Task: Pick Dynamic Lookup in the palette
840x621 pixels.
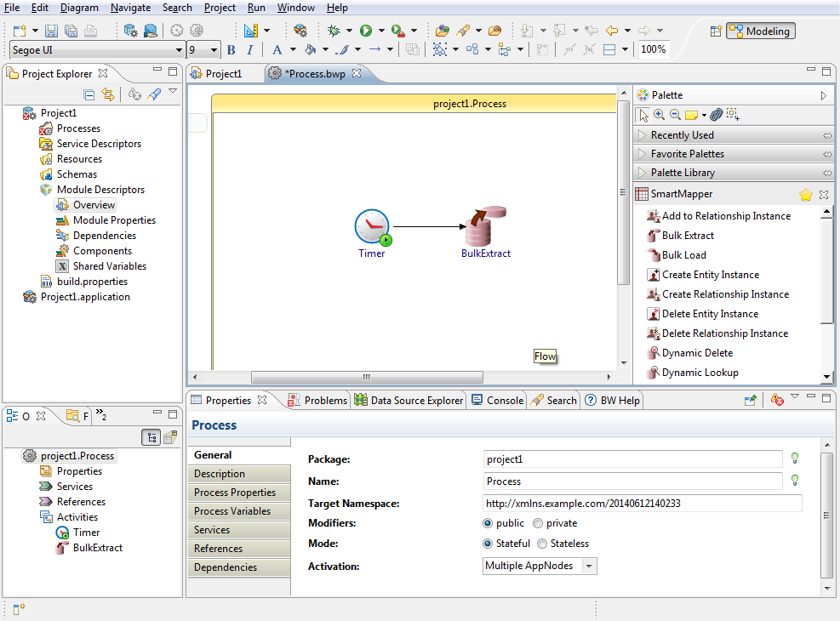Action: point(700,373)
